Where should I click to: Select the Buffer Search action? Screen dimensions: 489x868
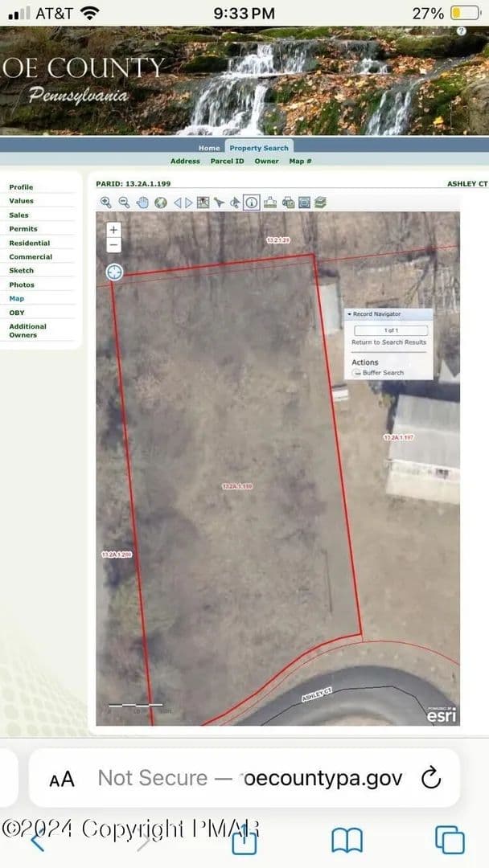click(383, 373)
